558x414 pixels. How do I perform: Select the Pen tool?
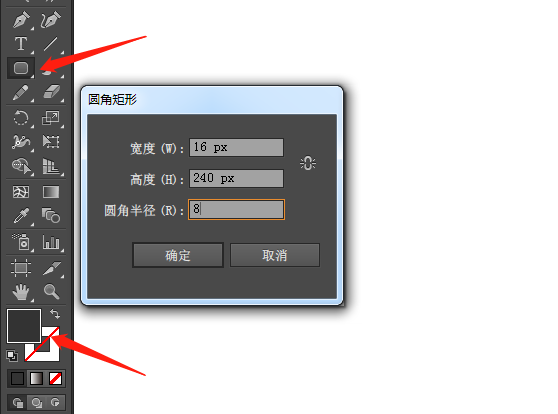click(21, 20)
